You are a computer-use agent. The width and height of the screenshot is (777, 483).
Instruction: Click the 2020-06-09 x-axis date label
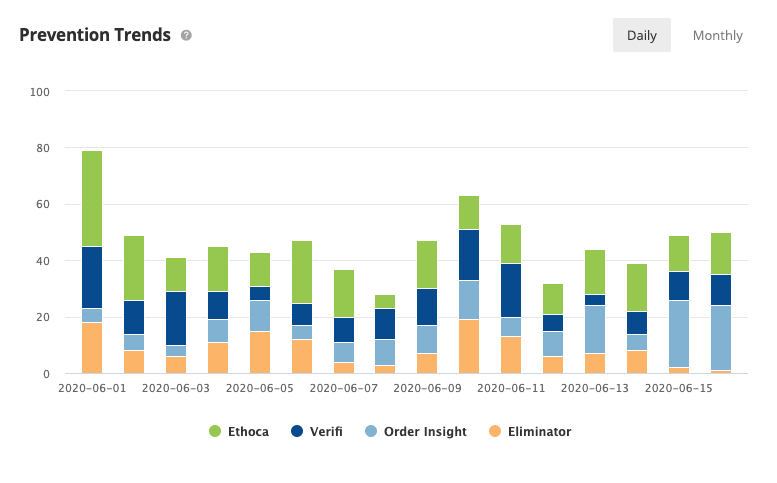[427, 388]
